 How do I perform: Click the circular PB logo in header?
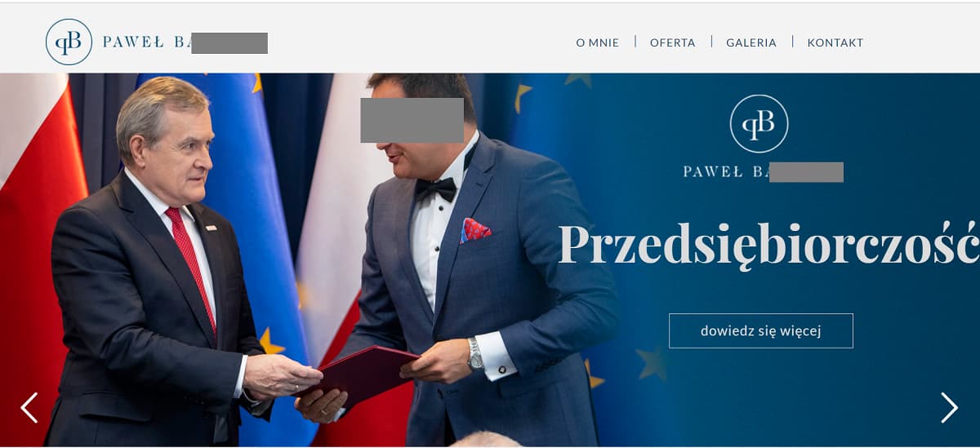pos(69,42)
